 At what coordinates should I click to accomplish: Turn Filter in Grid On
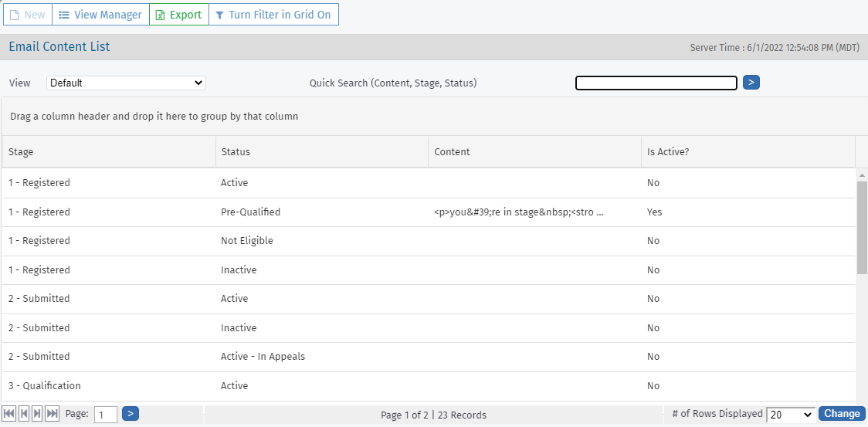[x=273, y=15]
